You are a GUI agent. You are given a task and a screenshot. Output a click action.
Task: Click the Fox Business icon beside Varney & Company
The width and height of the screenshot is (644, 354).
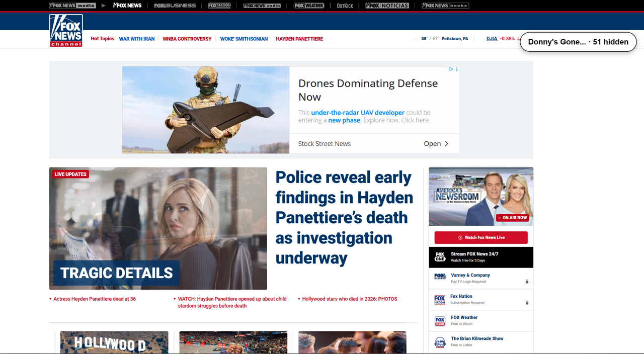click(440, 276)
